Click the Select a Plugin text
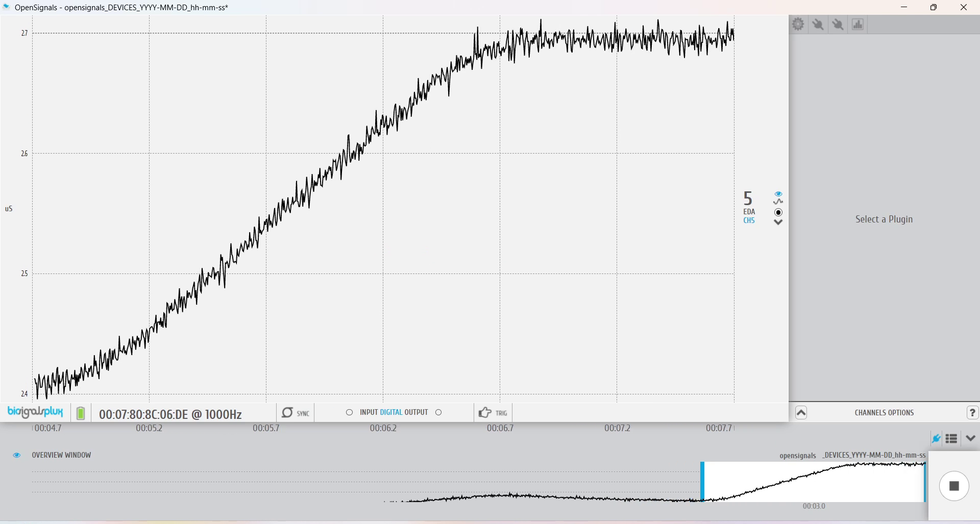This screenshot has height=524, width=980. pyautogui.click(x=884, y=219)
